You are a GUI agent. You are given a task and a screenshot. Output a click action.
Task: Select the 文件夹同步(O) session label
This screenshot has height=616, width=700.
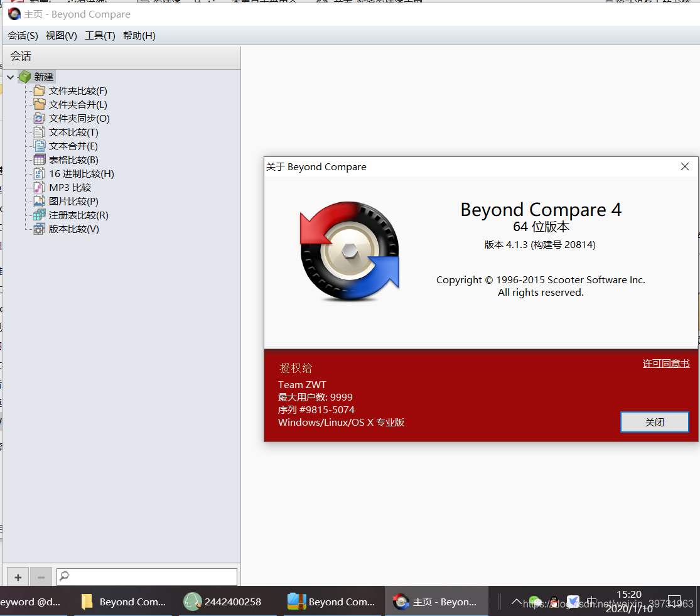coord(79,119)
